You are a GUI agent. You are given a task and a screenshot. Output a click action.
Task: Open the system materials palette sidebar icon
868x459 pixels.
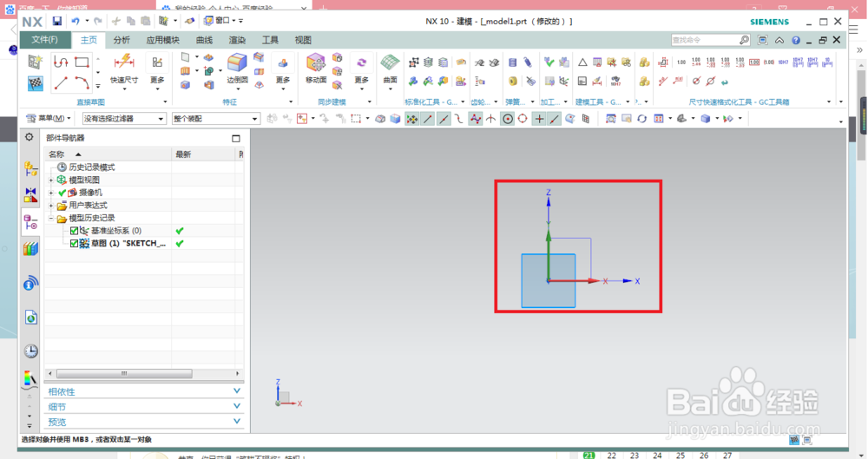pyautogui.click(x=30, y=379)
